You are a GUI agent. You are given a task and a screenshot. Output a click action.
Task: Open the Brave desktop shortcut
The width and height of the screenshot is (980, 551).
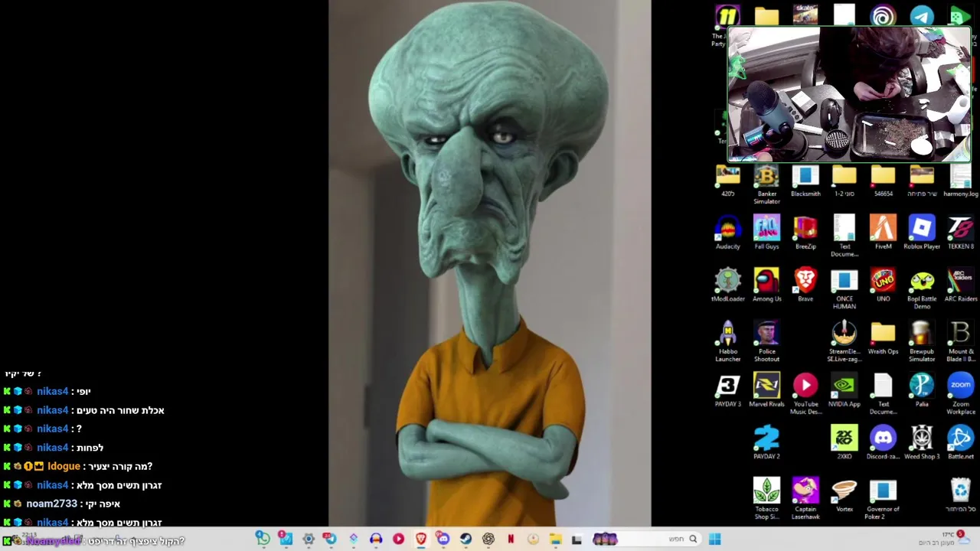[x=805, y=285]
